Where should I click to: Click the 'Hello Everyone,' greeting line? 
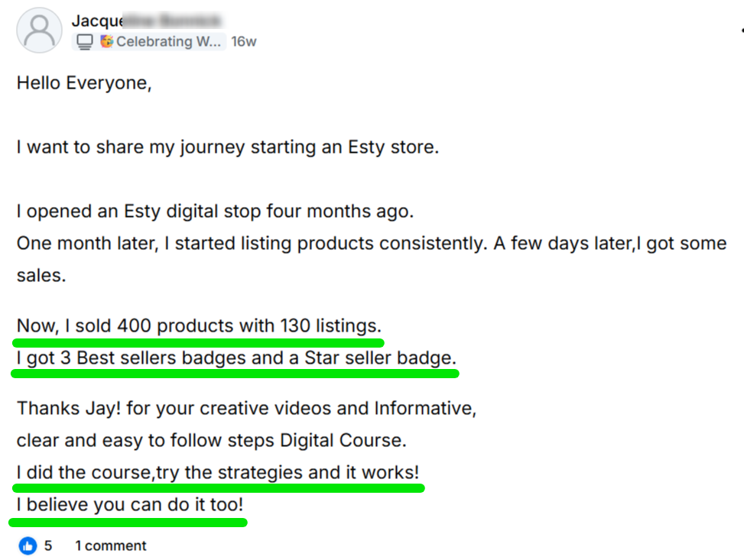tap(84, 83)
